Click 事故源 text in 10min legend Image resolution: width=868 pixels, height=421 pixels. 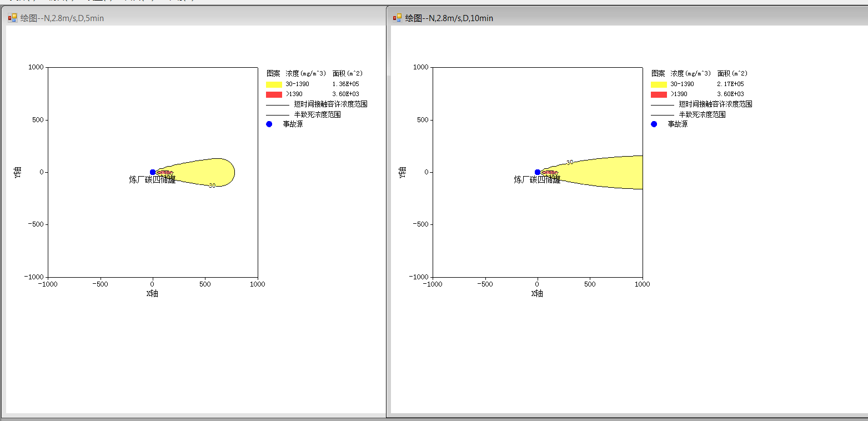pyautogui.click(x=678, y=124)
